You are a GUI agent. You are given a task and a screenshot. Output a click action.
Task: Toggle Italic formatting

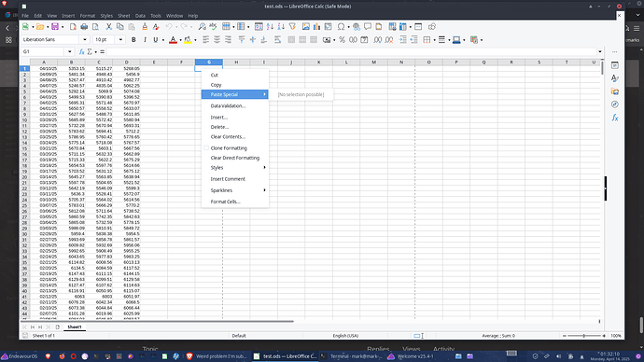point(145,40)
